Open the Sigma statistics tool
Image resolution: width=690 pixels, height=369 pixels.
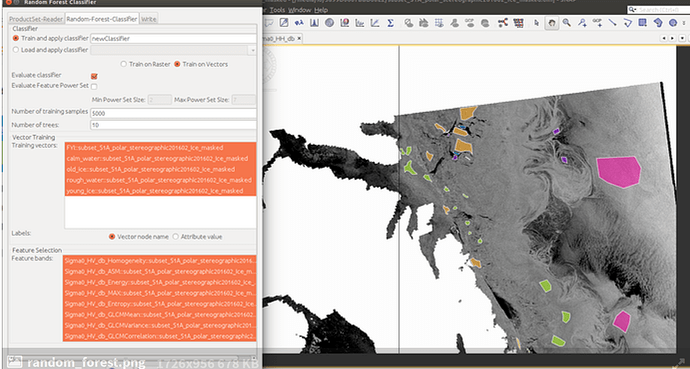click(x=390, y=23)
